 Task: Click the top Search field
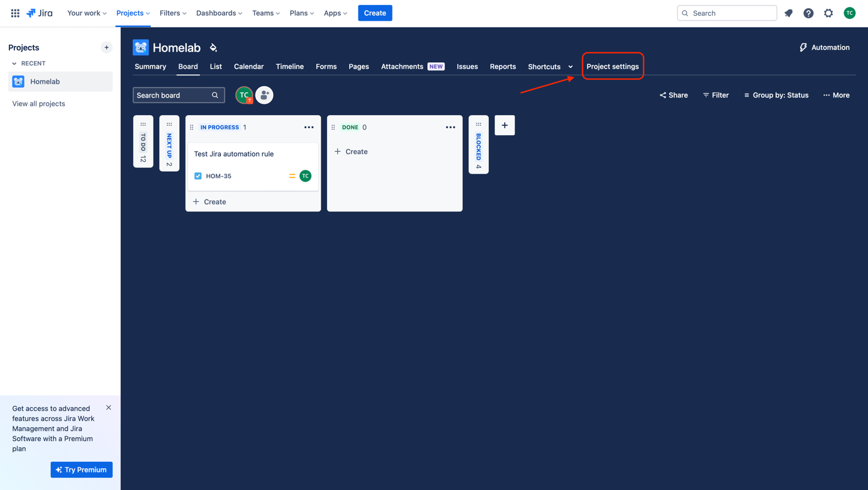pyautogui.click(x=727, y=13)
